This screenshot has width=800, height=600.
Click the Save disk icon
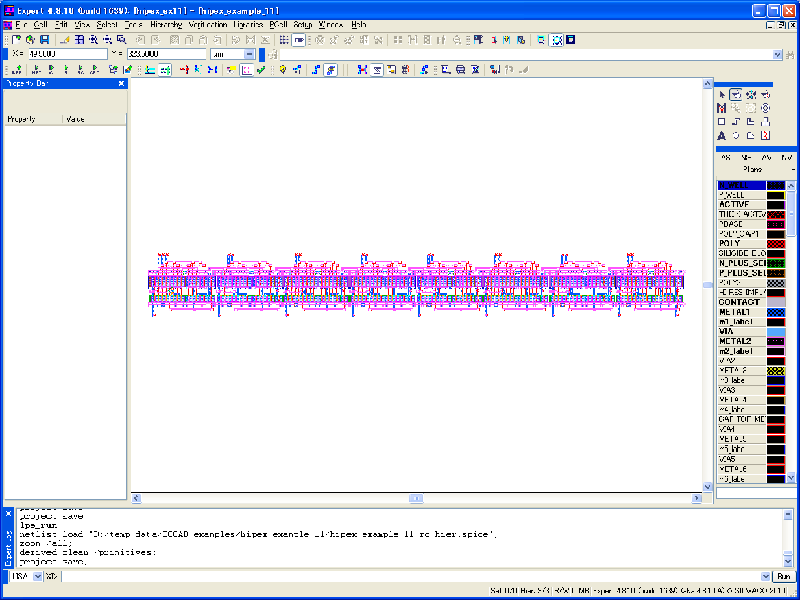pos(44,40)
